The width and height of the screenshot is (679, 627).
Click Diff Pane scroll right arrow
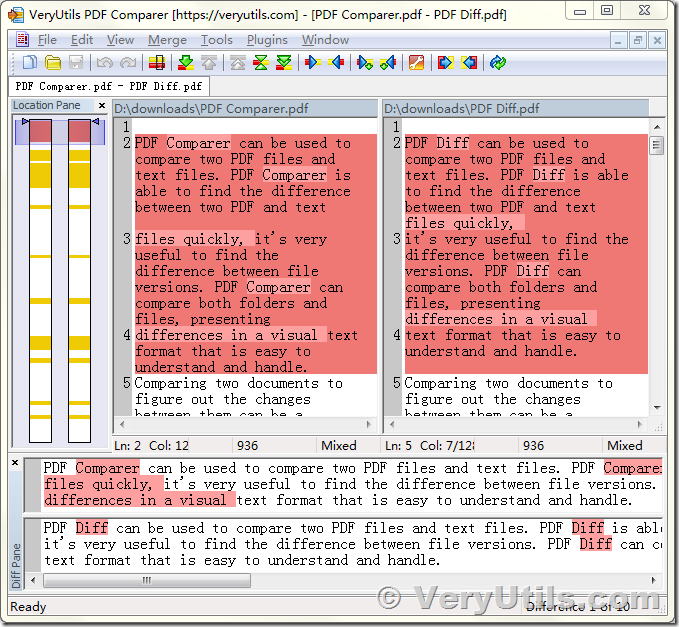[653, 580]
